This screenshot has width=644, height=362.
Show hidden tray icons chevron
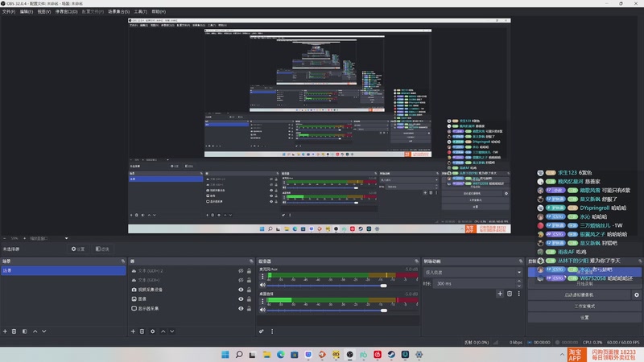(x=562, y=355)
